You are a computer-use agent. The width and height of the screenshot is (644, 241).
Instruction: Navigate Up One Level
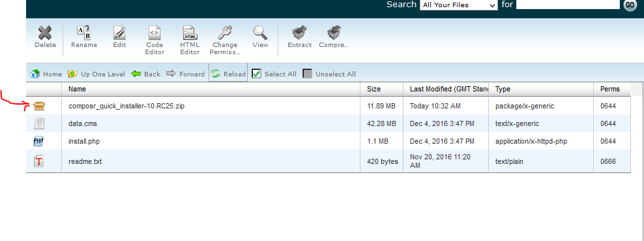tap(96, 74)
